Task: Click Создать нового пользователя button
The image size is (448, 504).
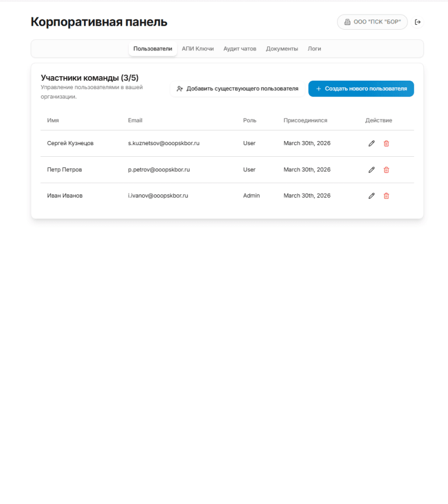Action: 361,88
